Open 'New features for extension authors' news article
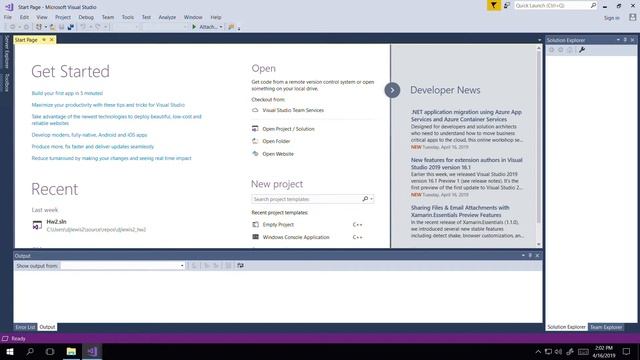Screen dimensions: 640x360 467,163
